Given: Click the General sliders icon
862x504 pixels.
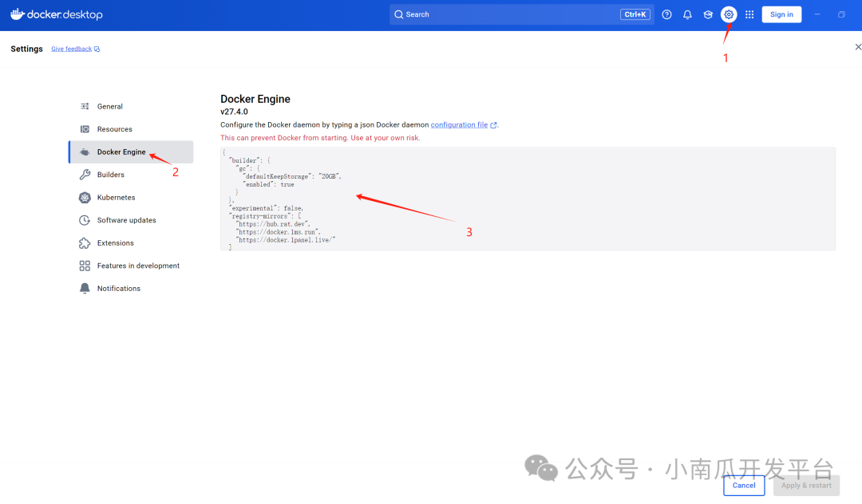Looking at the screenshot, I should click(x=85, y=107).
